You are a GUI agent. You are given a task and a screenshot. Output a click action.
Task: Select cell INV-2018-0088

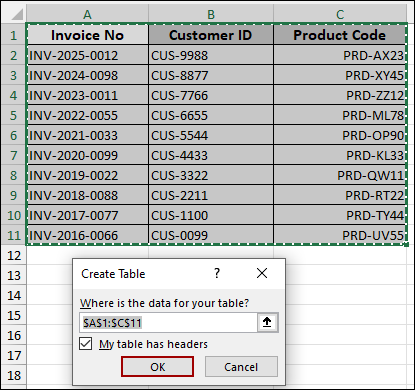[x=87, y=195]
